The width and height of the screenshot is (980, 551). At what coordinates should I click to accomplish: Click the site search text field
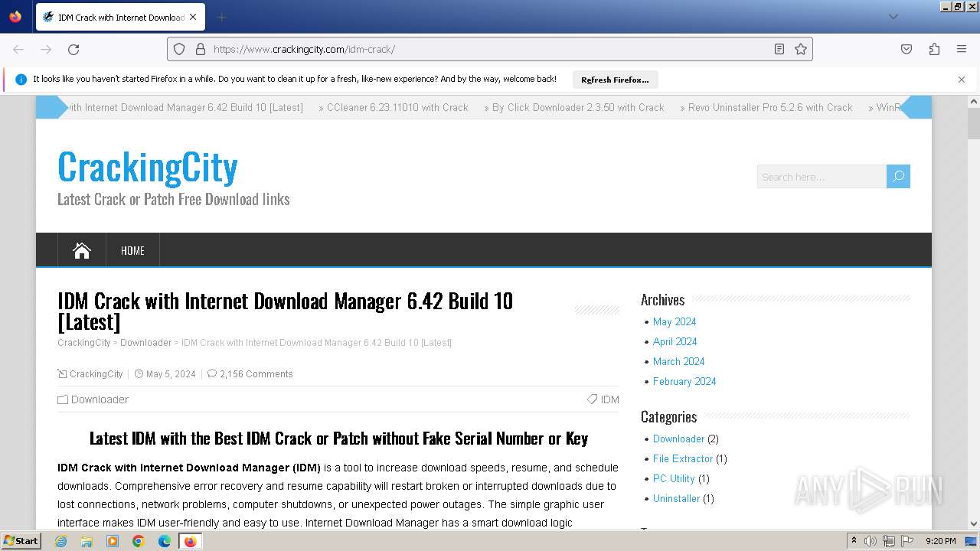coord(822,177)
